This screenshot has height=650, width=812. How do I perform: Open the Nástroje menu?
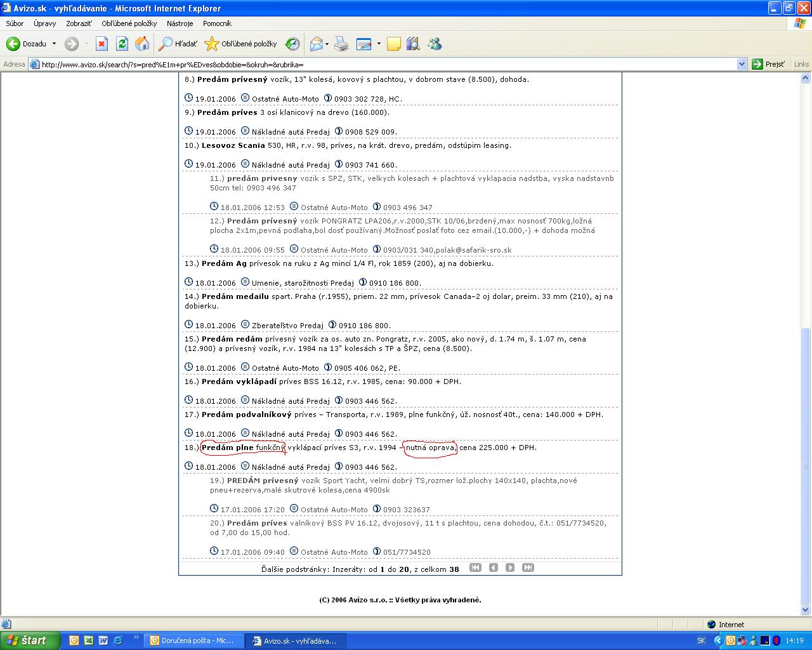[180, 23]
